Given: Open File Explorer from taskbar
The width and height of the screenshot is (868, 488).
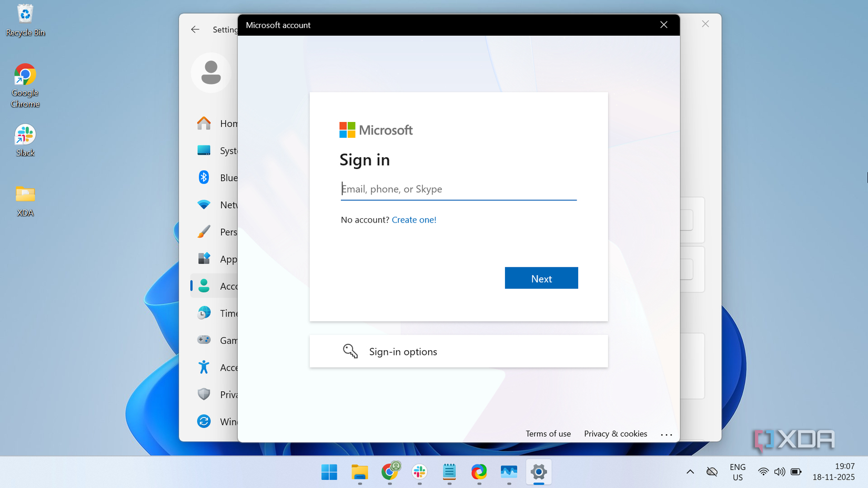Looking at the screenshot, I should [x=360, y=472].
